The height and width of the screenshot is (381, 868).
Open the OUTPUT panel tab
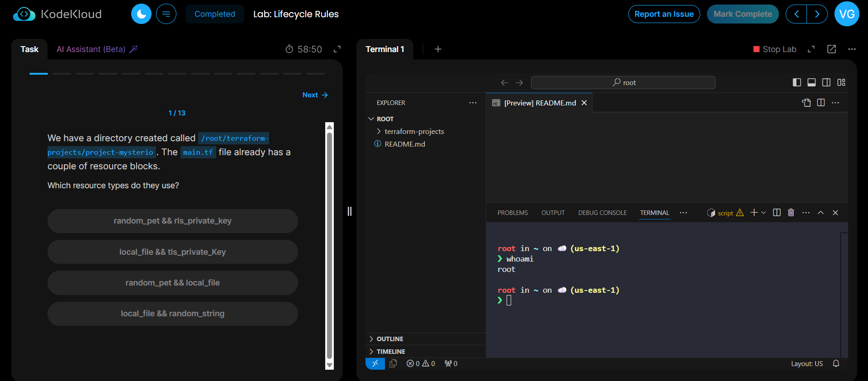553,213
